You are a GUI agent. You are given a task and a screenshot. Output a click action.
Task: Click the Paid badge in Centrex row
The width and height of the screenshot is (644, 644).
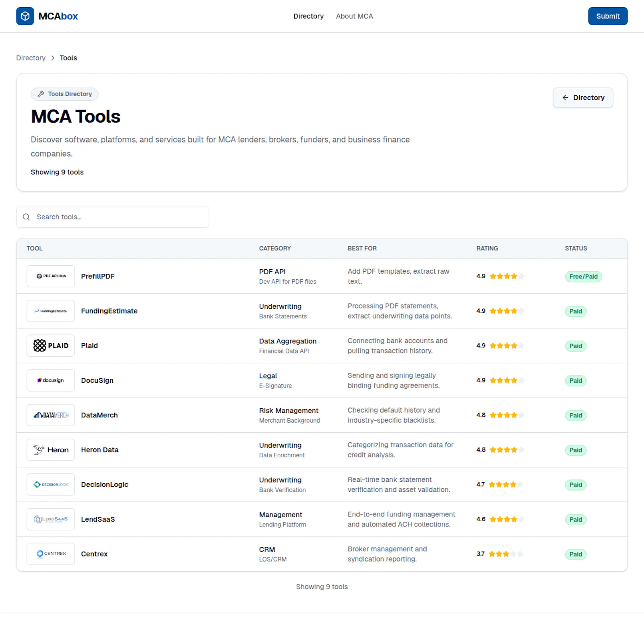tap(576, 554)
